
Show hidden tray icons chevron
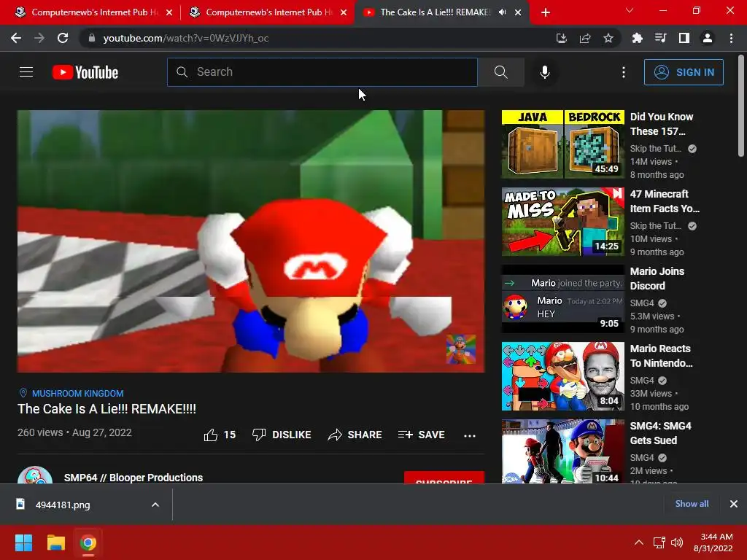click(639, 542)
